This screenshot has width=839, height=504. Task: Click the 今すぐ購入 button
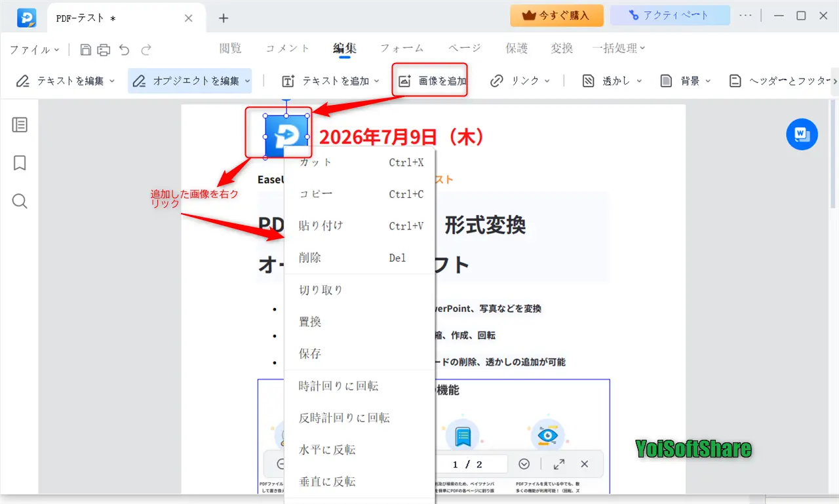[x=556, y=15]
